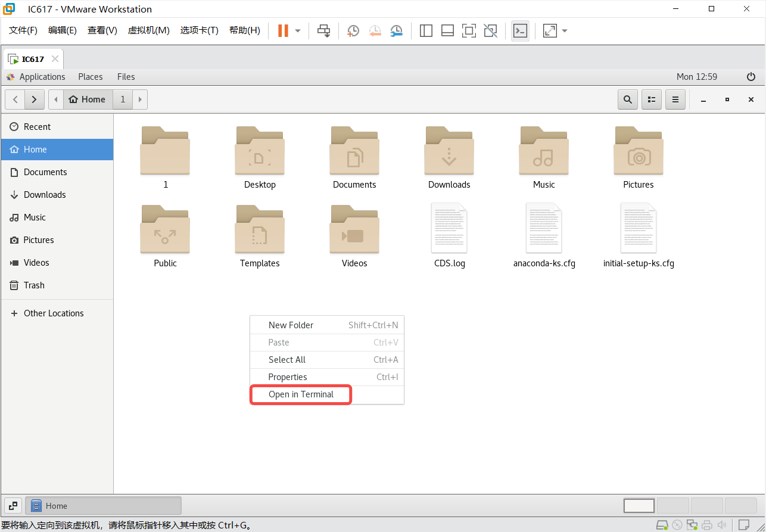Click the Mon 12:59 clock

697,77
